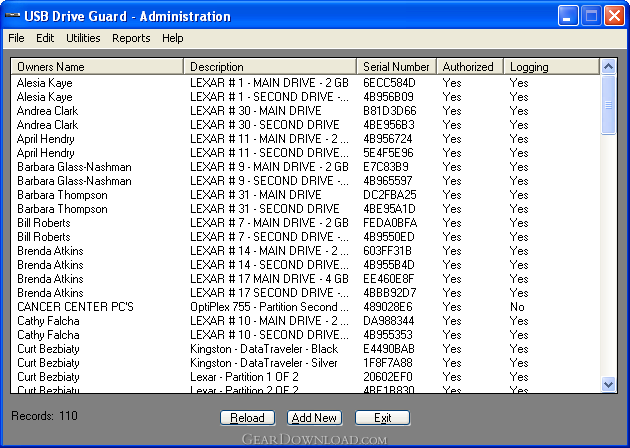The image size is (630, 448).
Task: Click serial number 1F8F7A88
Action: point(388,363)
